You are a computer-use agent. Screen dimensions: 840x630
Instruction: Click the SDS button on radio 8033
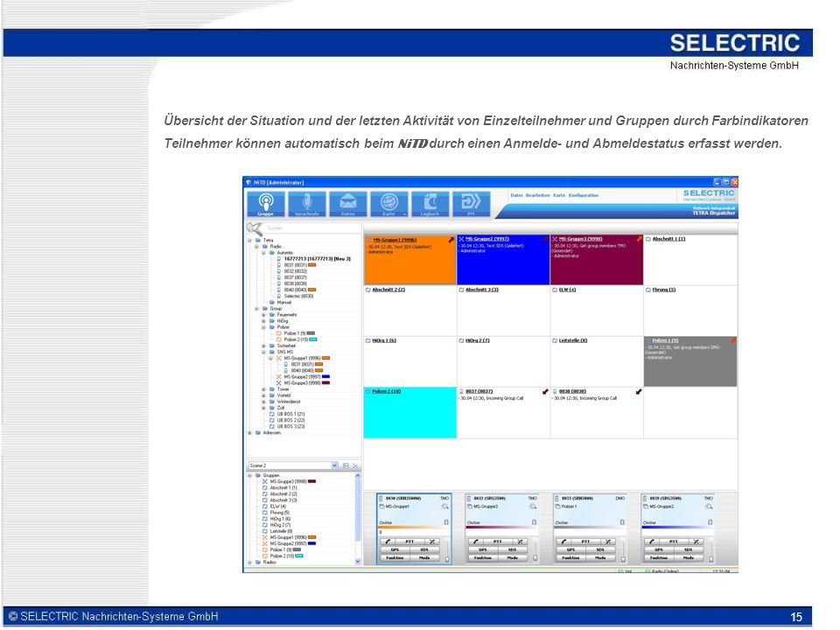click(600, 549)
